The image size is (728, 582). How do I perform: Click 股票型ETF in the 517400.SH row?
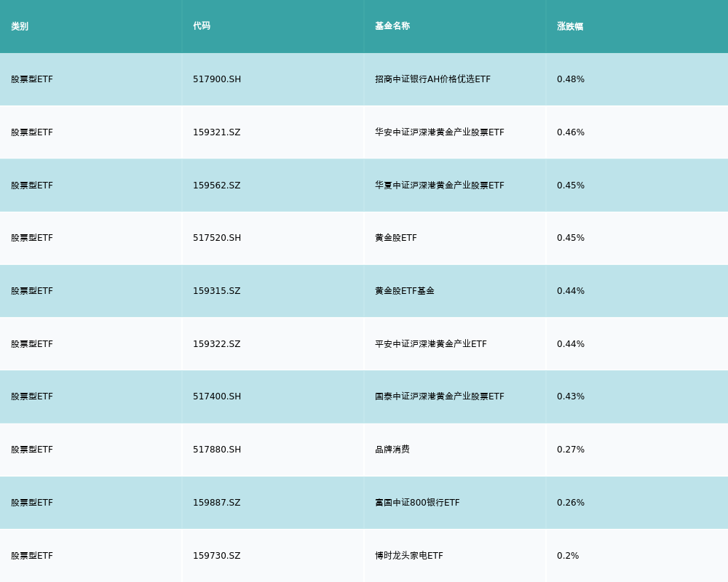[x=32, y=396]
